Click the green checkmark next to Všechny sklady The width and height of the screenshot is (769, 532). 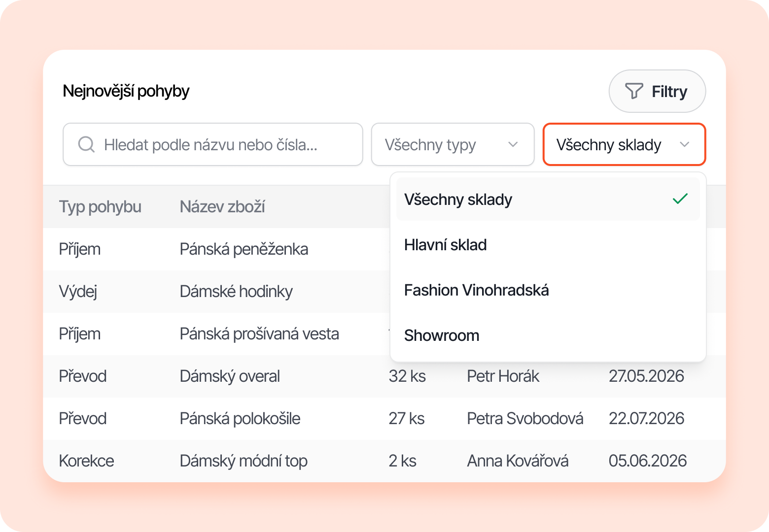[680, 199]
